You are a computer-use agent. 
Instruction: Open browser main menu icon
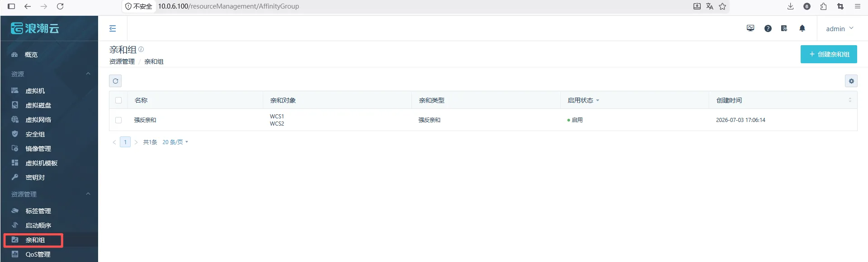point(857,6)
